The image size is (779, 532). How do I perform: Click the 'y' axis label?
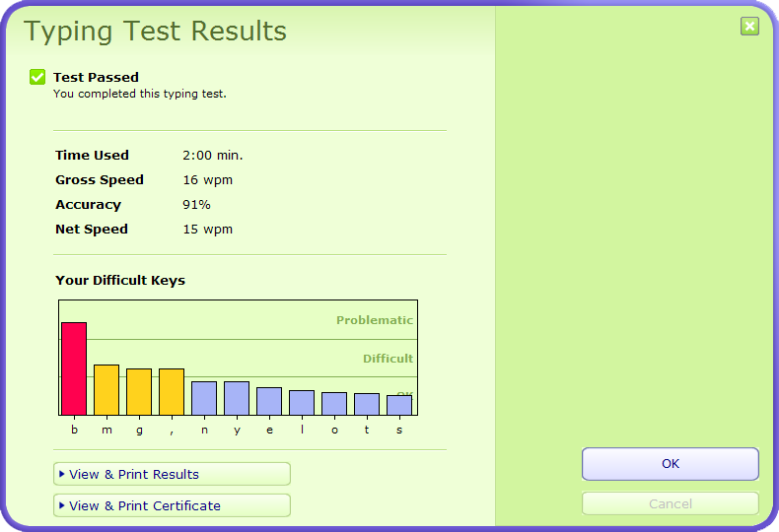click(237, 431)
